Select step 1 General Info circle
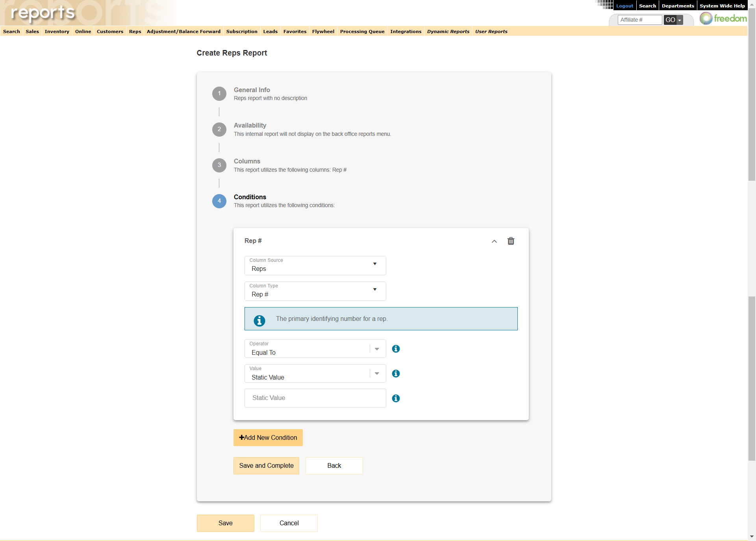The image size is (756, 541). 219,94
